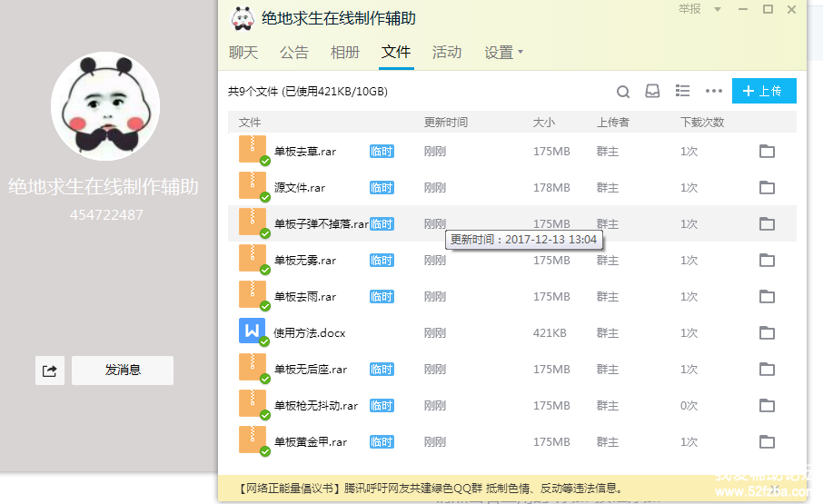Click file name 单板子弹不掉落.rar
The image size is (823, 504).
pyautogui.click(x=322, y=224)
